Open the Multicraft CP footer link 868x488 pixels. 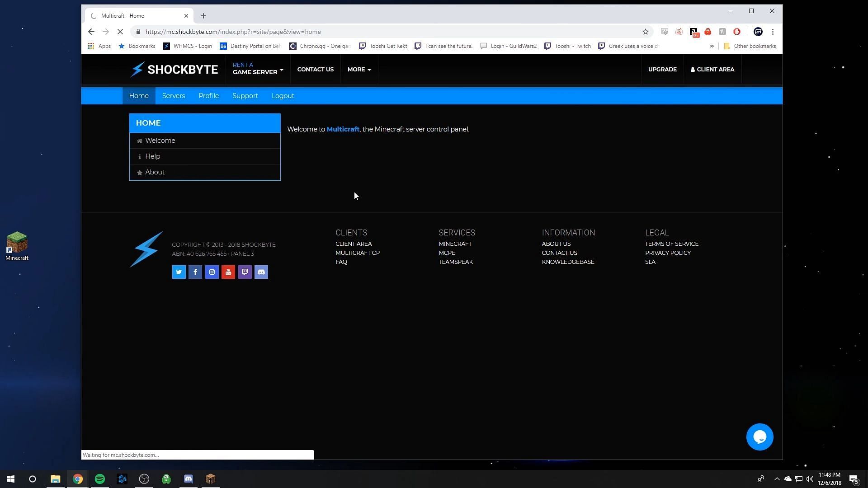[357, 253]
